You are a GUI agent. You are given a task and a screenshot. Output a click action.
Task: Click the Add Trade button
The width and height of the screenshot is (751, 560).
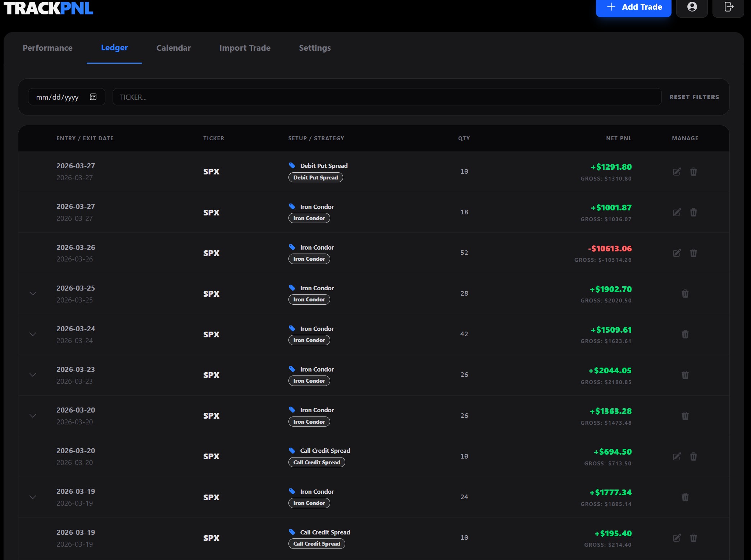[634, 7]
